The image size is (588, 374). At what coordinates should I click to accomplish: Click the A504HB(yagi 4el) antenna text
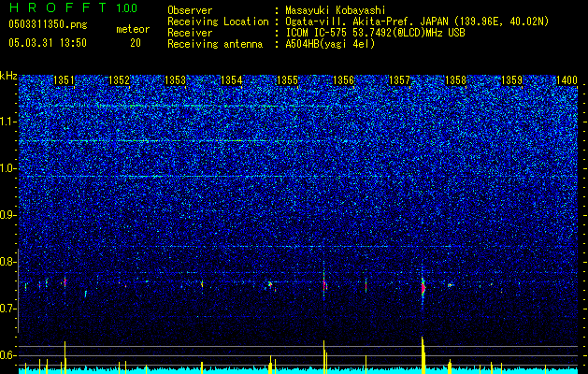(330, 44)
